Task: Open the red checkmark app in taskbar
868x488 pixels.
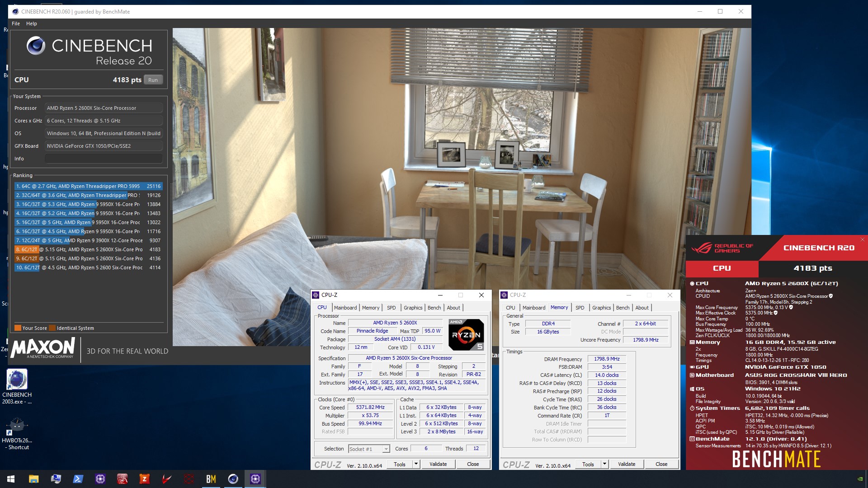Action: point(167,479)
